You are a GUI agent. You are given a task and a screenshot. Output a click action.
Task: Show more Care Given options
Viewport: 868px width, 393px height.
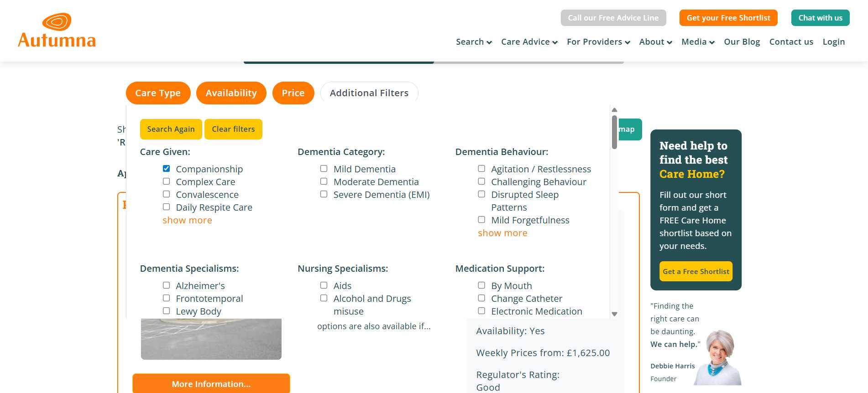(187, 220)
